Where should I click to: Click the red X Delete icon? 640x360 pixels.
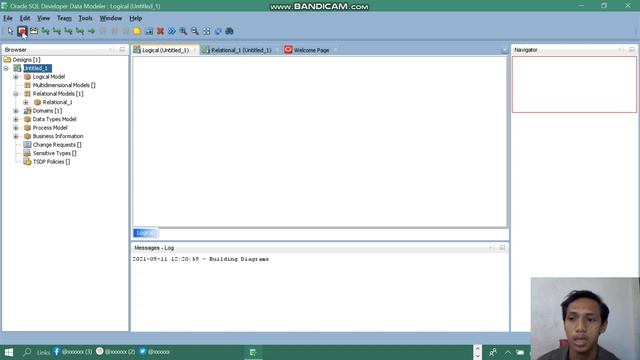(160, 31)
